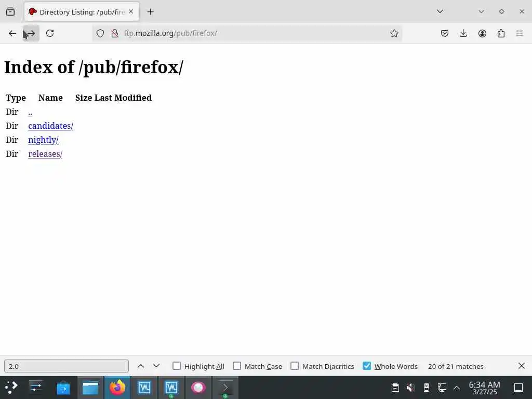Open the Downloads panel

pyautogui.click(x=463, y=33)
